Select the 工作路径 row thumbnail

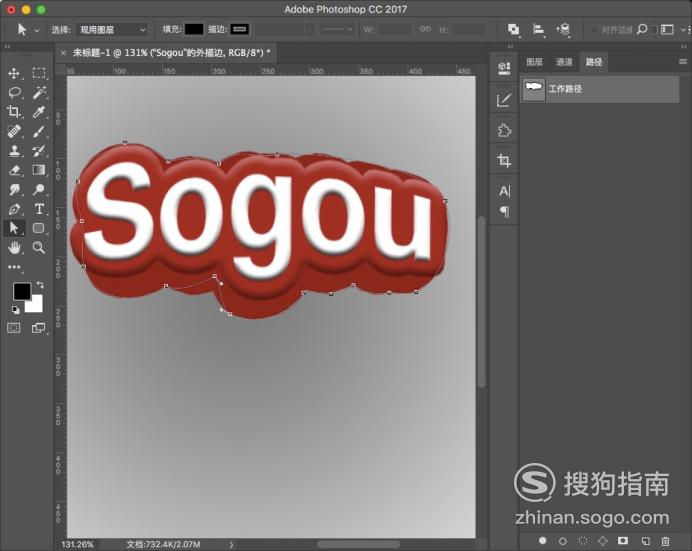click(534, 89)
